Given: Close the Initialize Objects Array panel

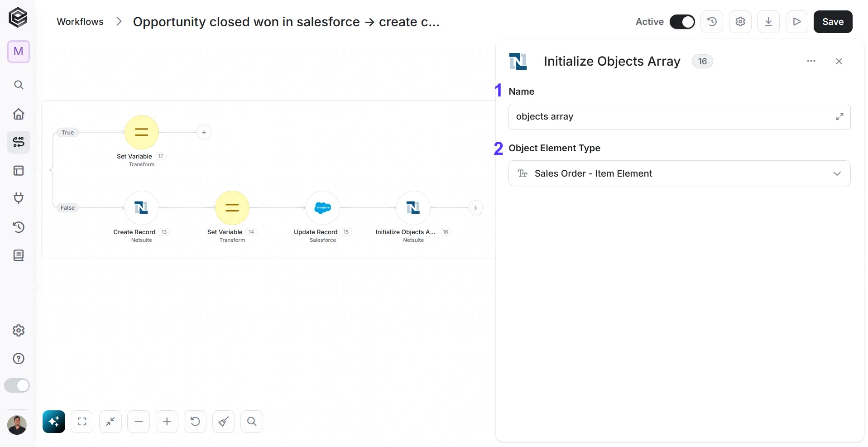Looking at the screenshot, I should click(x=839, y=61).
